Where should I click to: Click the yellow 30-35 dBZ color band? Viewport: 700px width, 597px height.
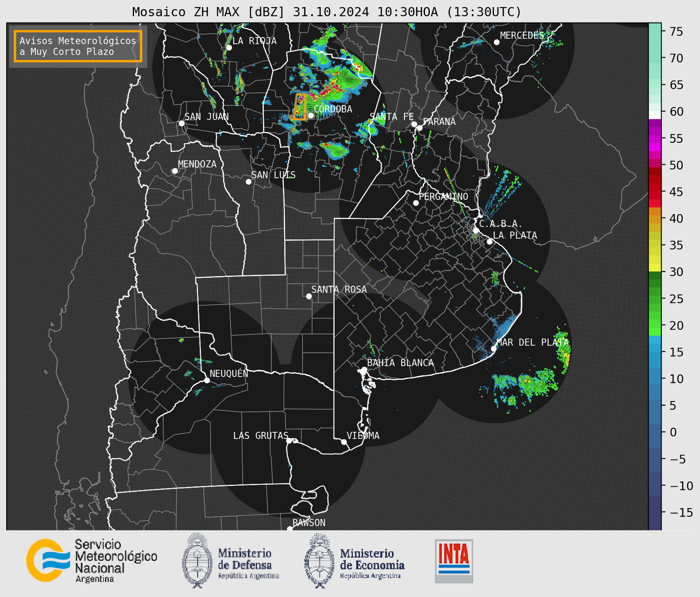pyautogui.click(x=655, y=259)
